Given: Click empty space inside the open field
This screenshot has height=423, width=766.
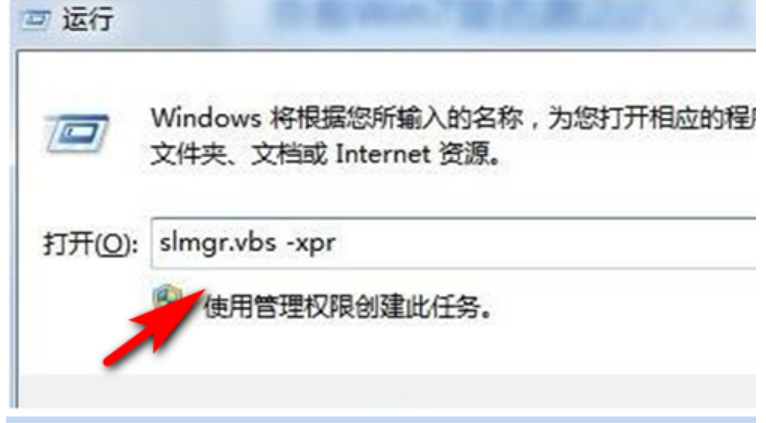Looking at the screenshot, I should click(537, 243).
